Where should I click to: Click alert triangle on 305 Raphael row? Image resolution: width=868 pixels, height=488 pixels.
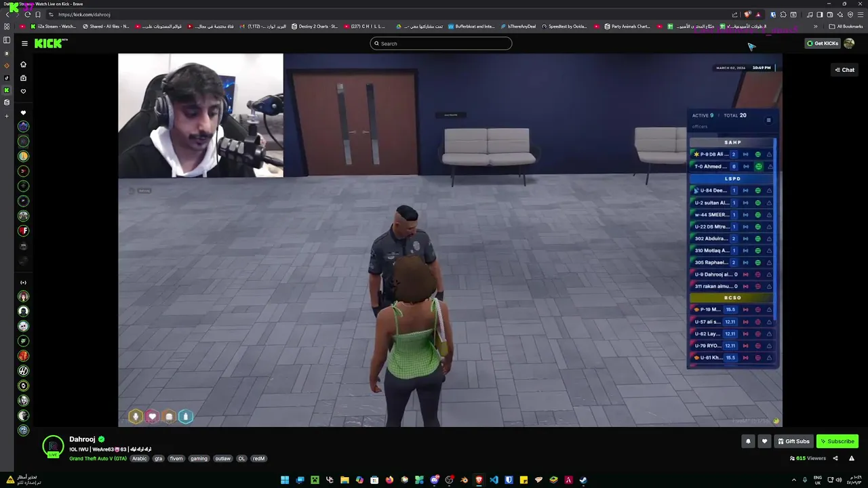(769, 262)
